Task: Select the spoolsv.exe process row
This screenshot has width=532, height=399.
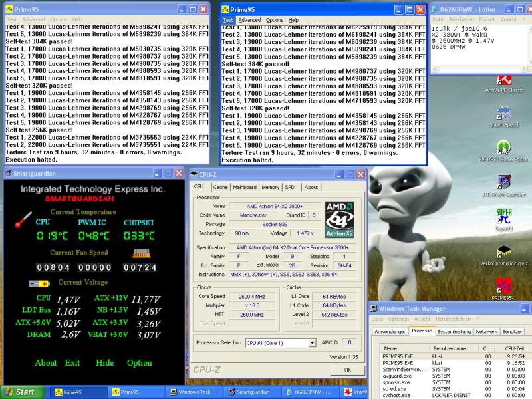Action: point(454,382)
